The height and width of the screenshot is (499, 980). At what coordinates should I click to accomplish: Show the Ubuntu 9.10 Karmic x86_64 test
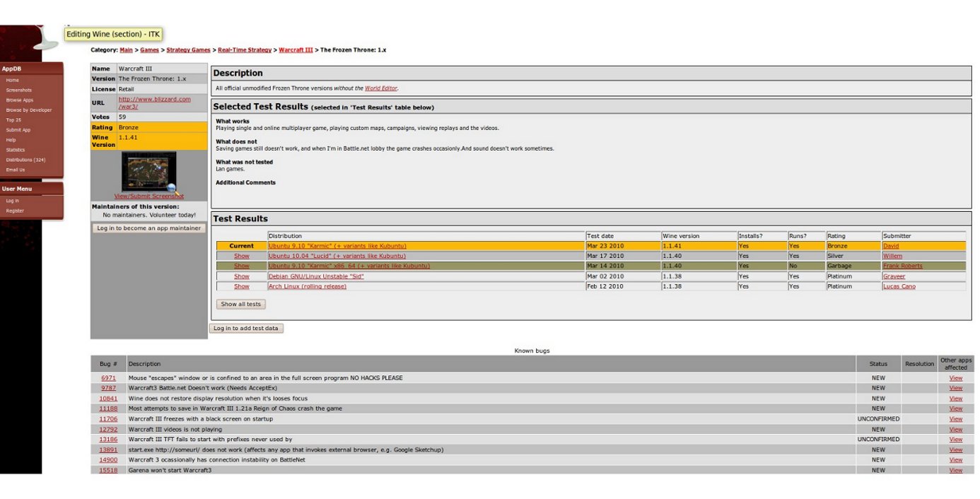[242, 266]
